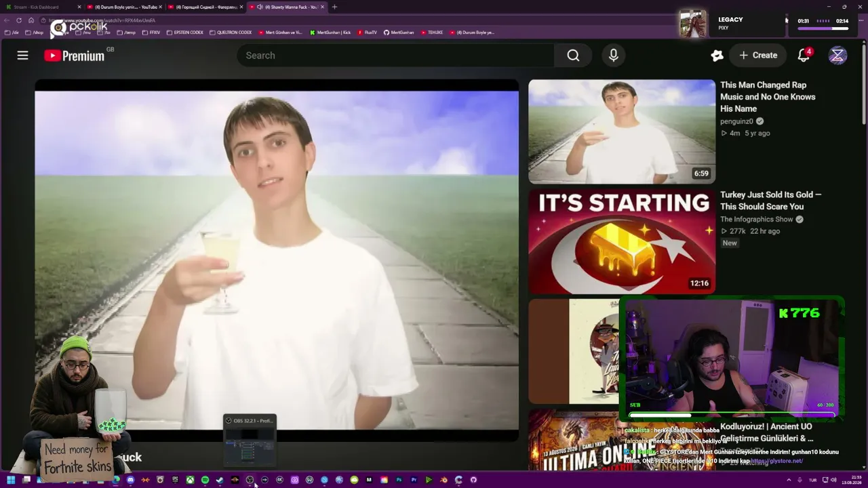Reload the current page
868x488 pixels.
(x=19, y=20)
